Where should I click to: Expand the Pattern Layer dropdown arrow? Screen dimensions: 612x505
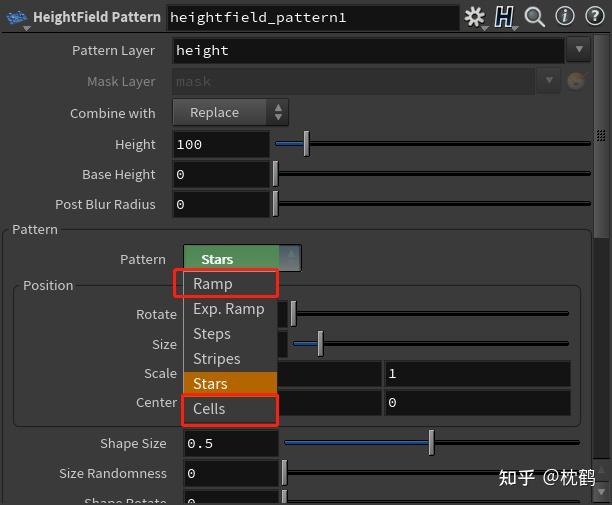(x=578, y=49)
